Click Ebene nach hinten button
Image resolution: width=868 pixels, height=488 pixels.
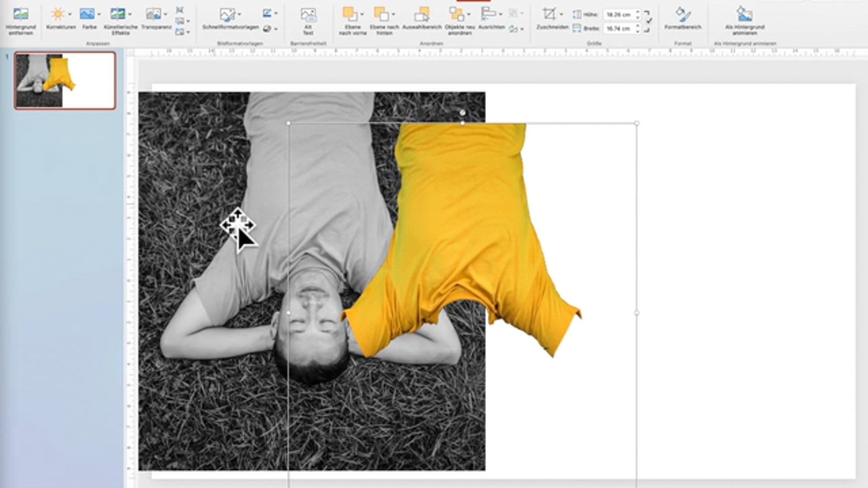click(x=382, y=15)
